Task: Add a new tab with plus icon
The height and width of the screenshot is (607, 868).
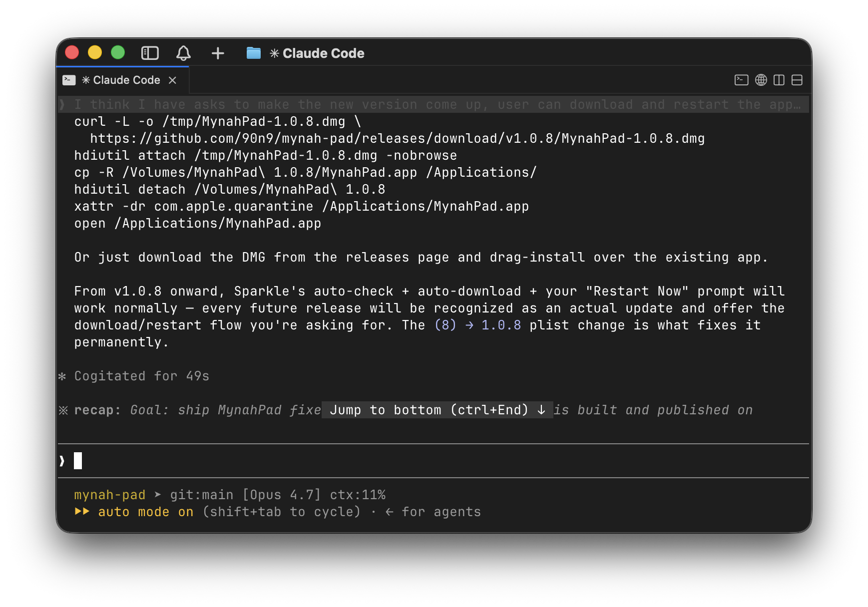Action: click(x=218, y=53)
